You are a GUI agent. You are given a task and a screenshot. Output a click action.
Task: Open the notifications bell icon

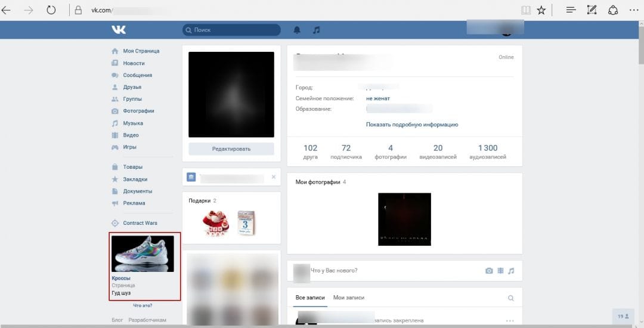click(x=297, y=30)
